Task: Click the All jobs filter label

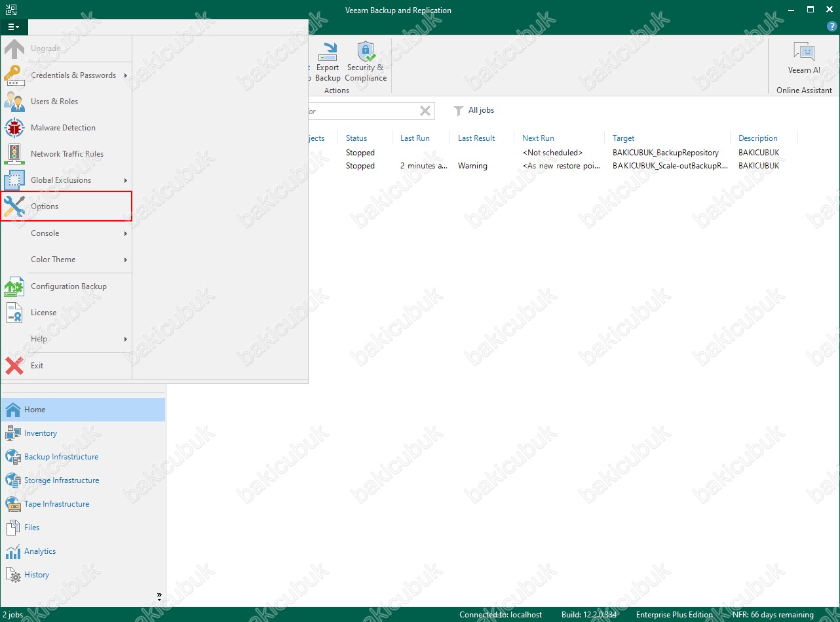Action: coord(482,110)
